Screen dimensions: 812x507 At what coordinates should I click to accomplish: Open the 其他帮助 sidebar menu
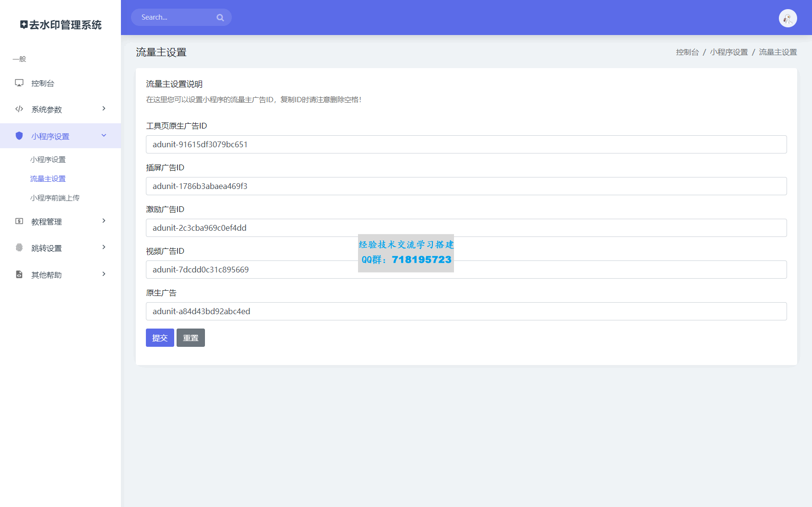[x=60, y=275]
